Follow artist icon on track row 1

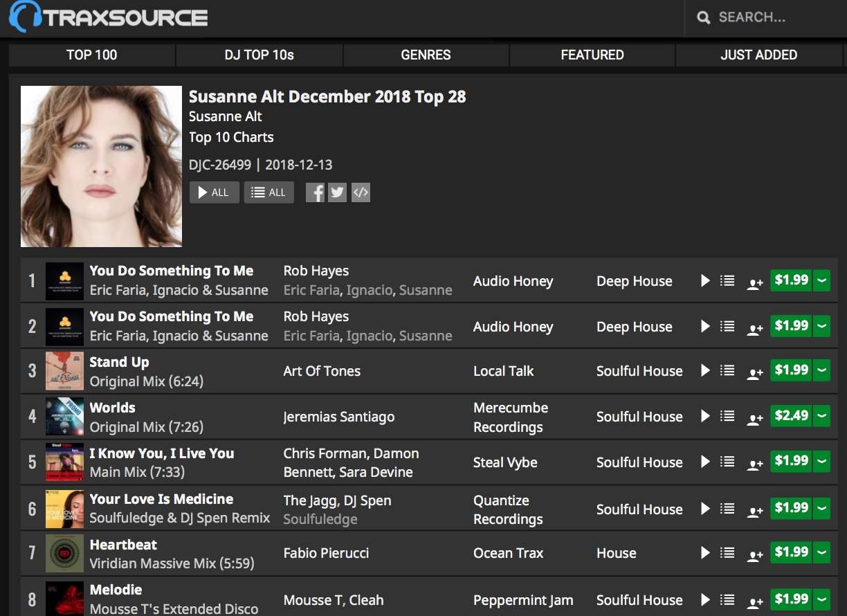(x=755, y=282)
